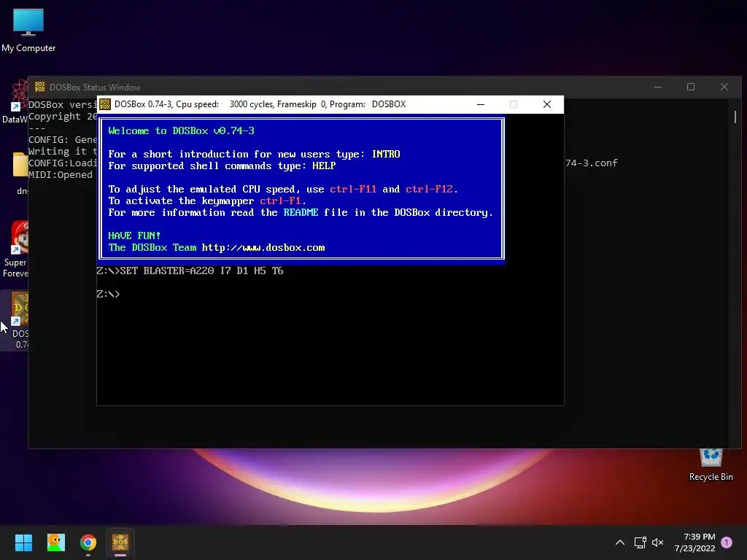747x560 pixels.
Task: Click the http://www.dosbox.com text
Action: 263,248
